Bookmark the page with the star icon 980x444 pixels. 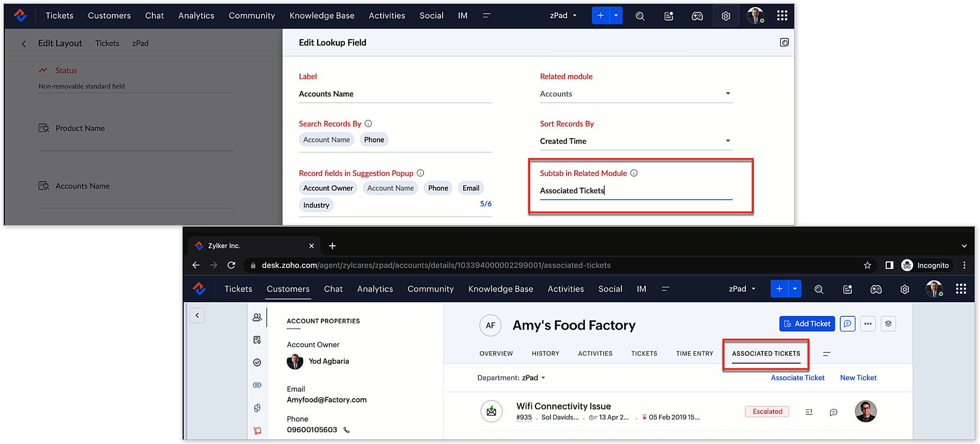[867, 265]
